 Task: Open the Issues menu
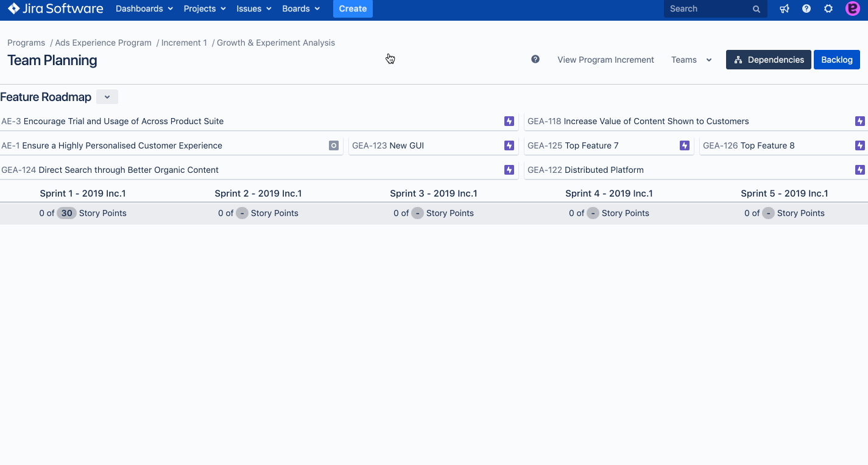pos(254,9)
